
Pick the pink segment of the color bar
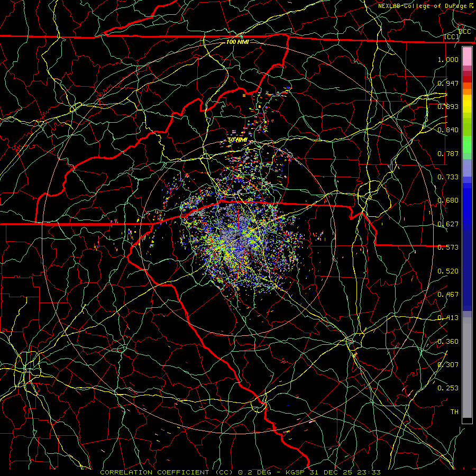467,57
